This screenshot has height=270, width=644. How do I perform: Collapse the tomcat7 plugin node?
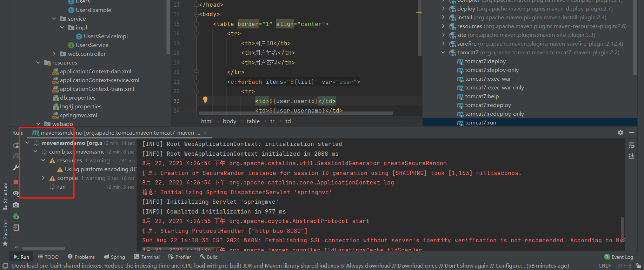pos(443,53)
